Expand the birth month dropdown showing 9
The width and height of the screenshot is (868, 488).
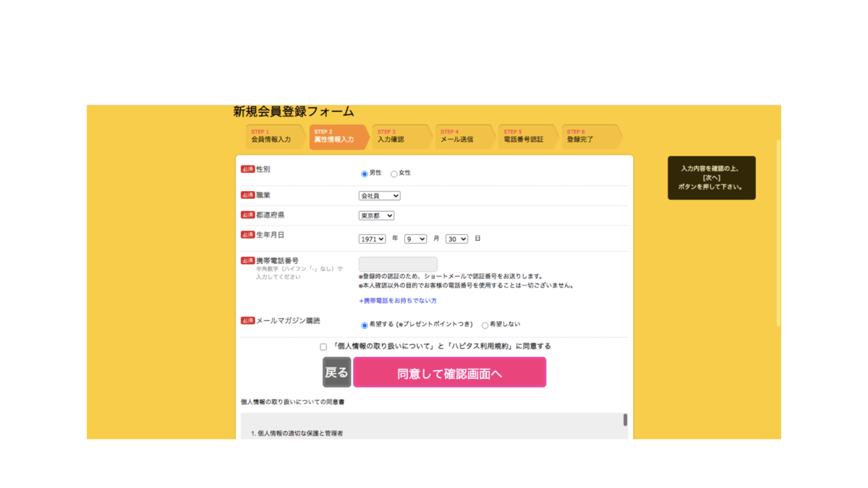coord(415,239)
